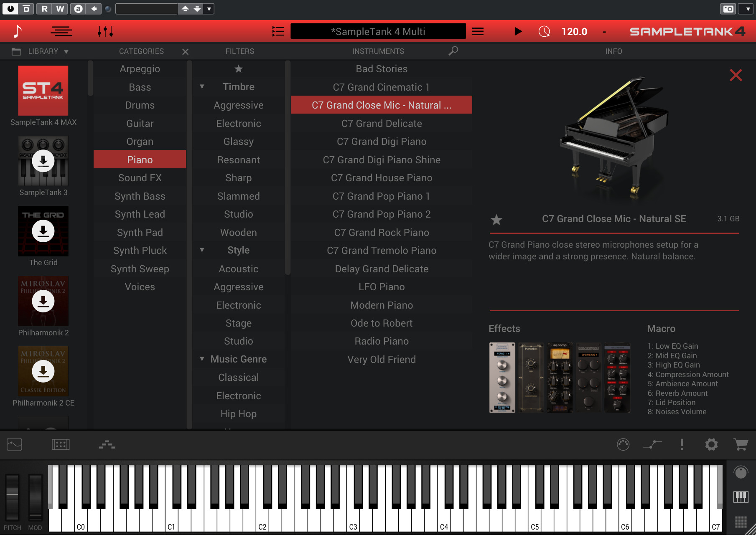Toggle the Classical genre filter

pos(239,378)
